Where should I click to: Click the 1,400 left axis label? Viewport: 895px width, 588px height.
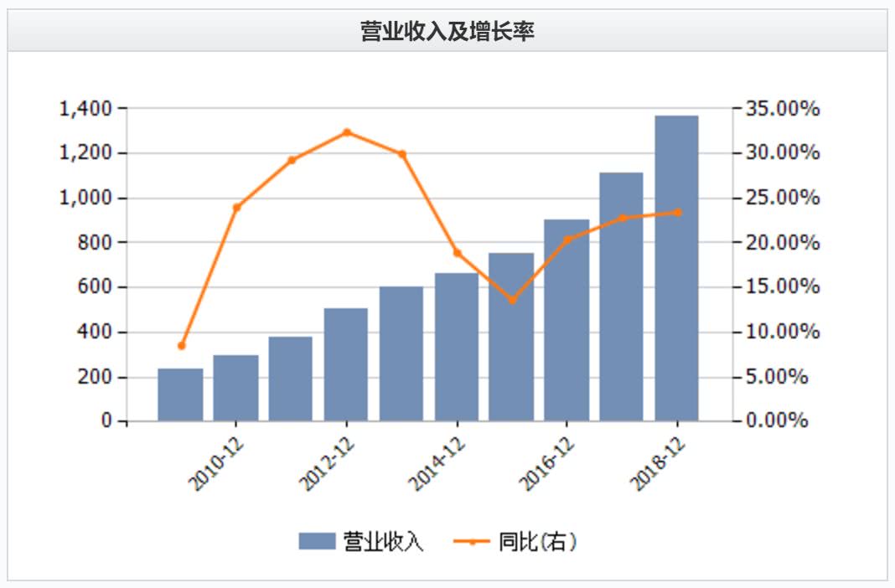(85, 108)
